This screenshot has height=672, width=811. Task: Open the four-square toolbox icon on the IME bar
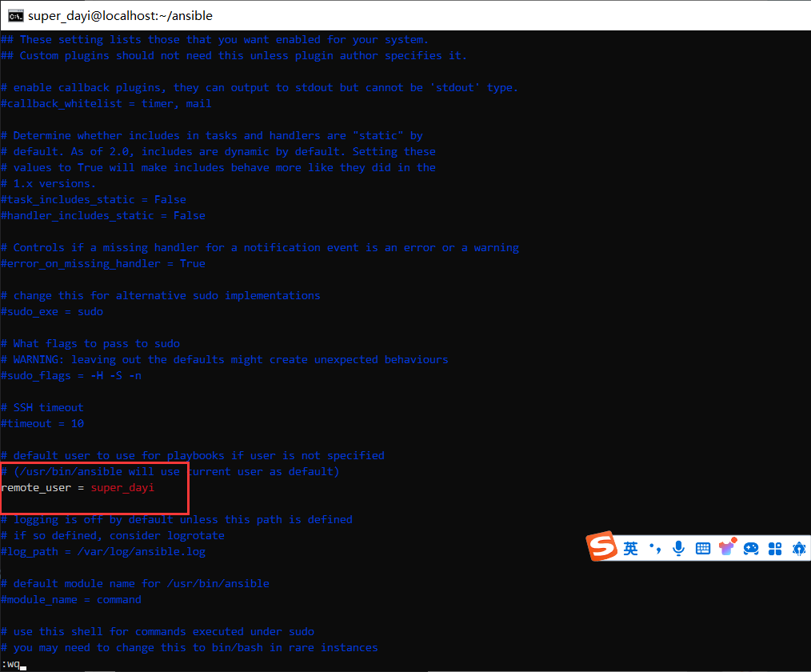point(775,548)
